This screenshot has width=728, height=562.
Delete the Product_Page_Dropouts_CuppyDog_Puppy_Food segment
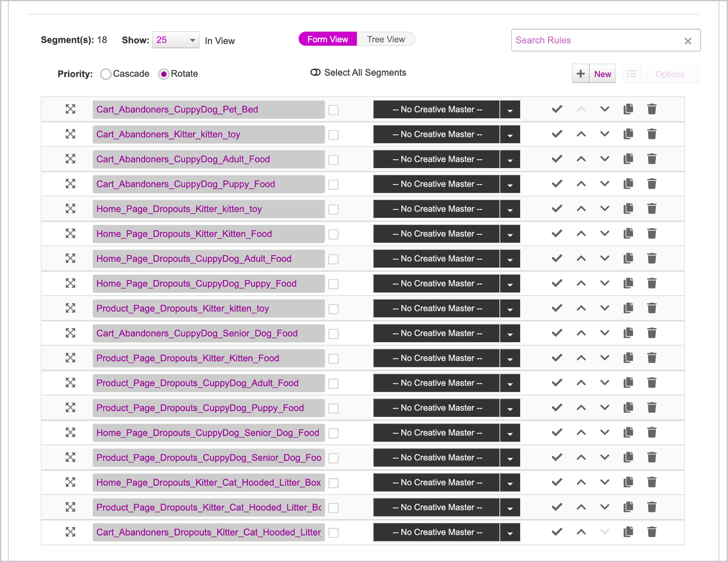(x=652, y=408)
